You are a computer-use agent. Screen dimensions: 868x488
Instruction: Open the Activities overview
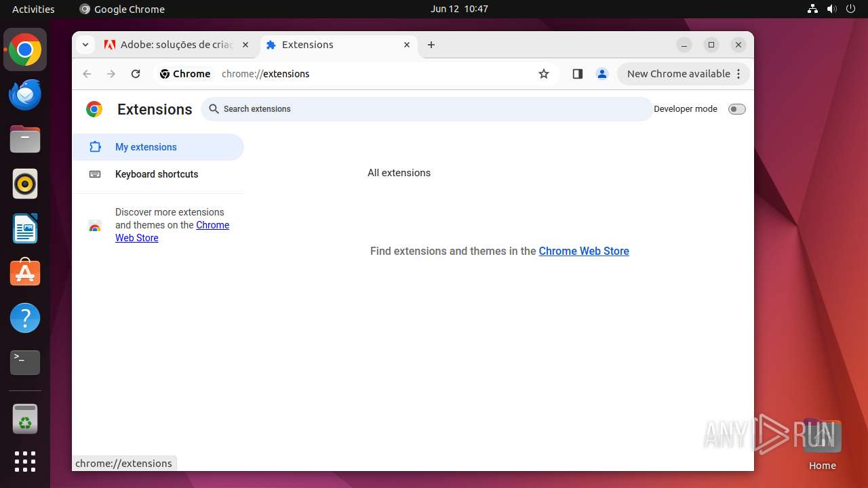pos(33,9)
